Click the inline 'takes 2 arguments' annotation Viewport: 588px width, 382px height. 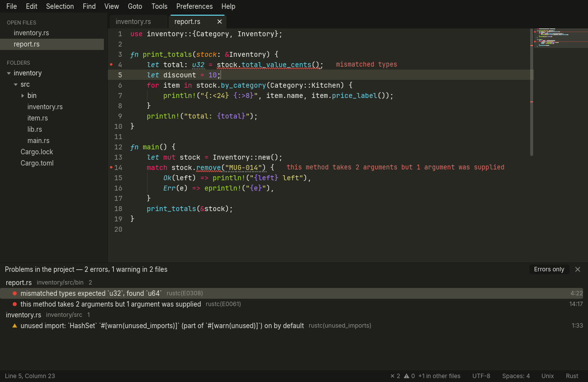(x=395, y=167)
